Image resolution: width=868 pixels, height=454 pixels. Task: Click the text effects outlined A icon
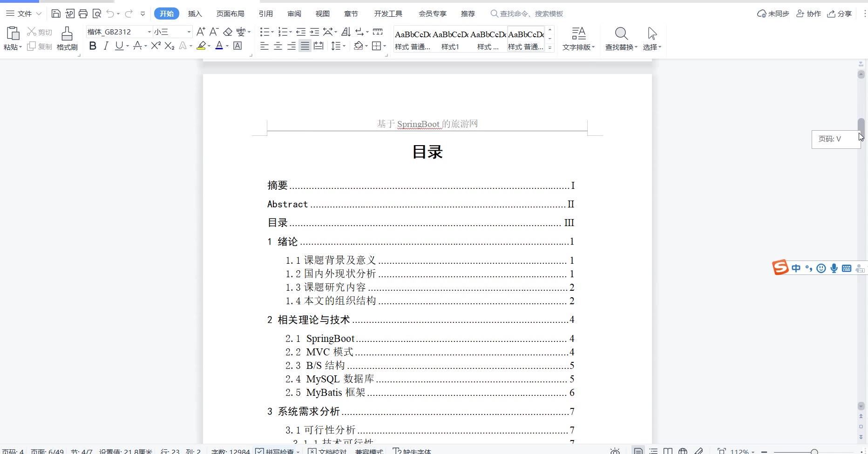point(183,46)
